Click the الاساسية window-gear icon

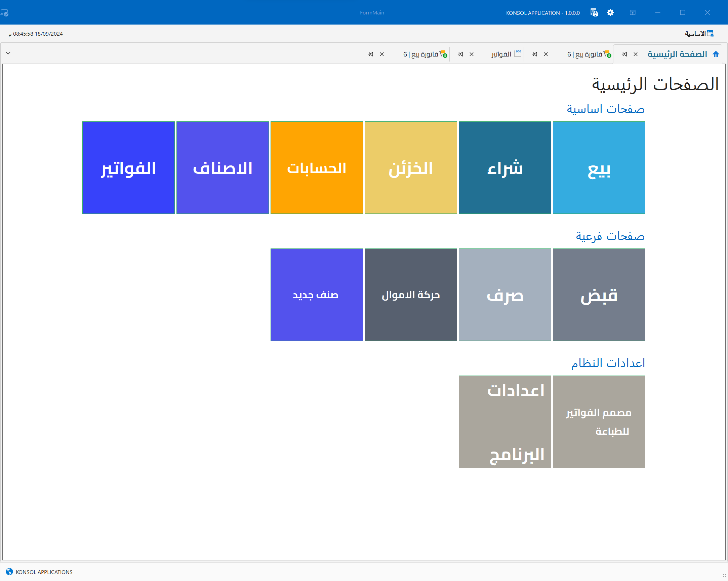(710, 33)
